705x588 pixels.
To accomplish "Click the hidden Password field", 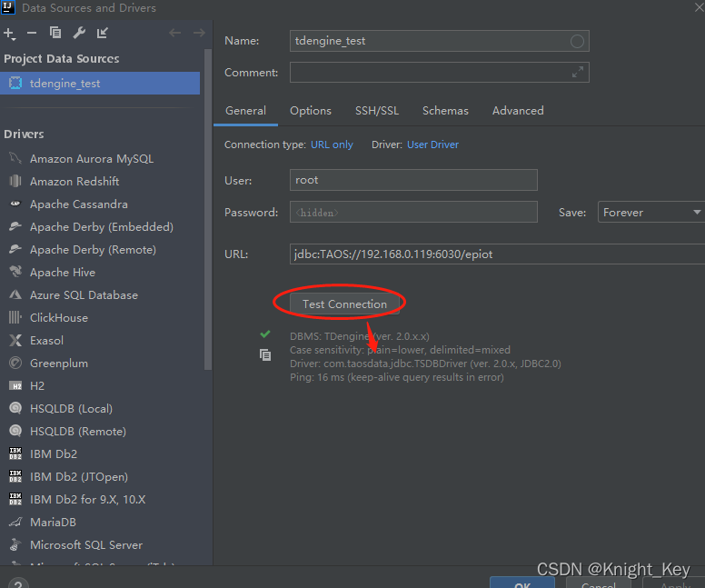I will 413,212.
